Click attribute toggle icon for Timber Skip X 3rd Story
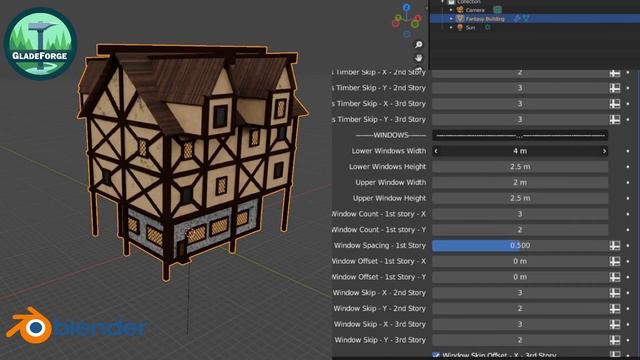The width and height of the screenshot is (640, 360). pos(615,104)
